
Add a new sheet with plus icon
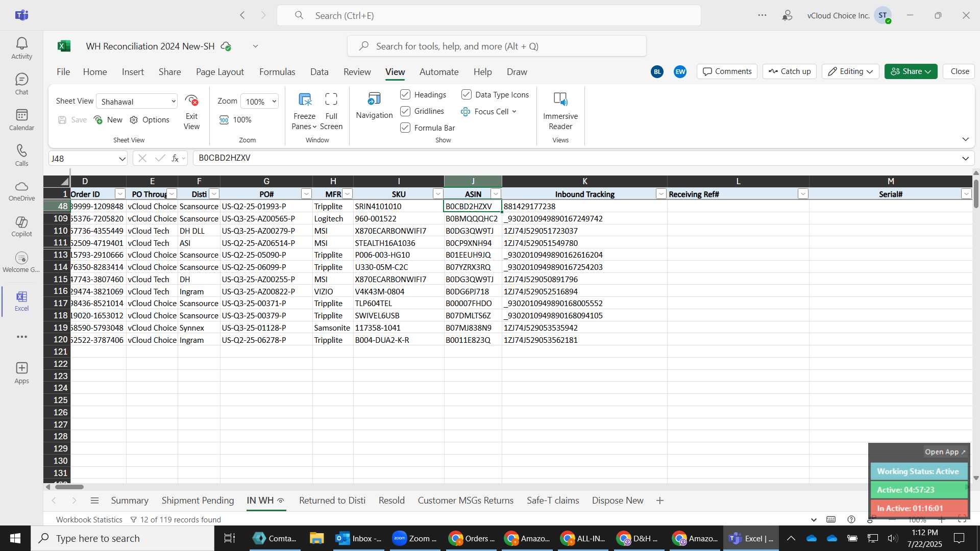[660, 501]
